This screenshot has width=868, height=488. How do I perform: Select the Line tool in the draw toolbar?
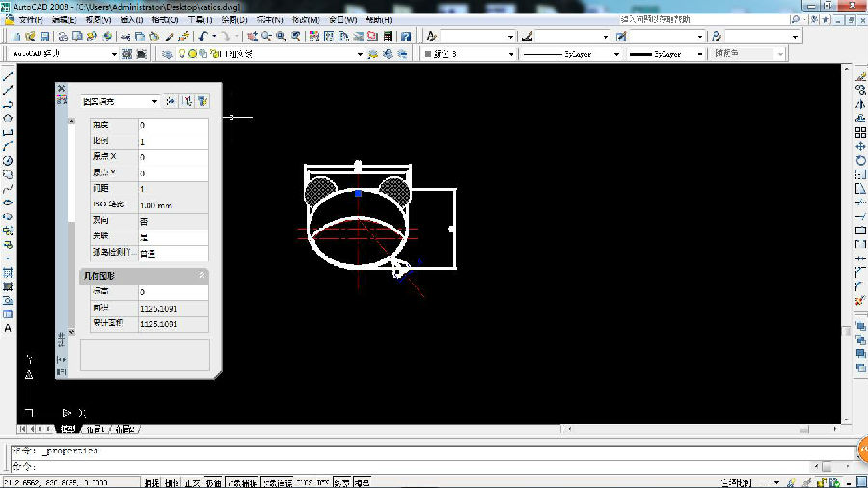coord(8,77)
